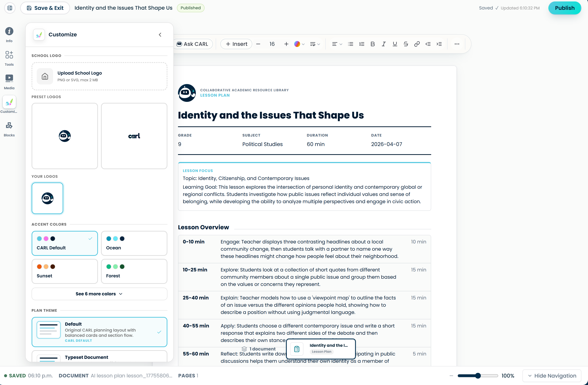The height and width of the screenshot is (385, 588).
Task: Edit the Duration value 60 min
Action: (x=316, y=144)
